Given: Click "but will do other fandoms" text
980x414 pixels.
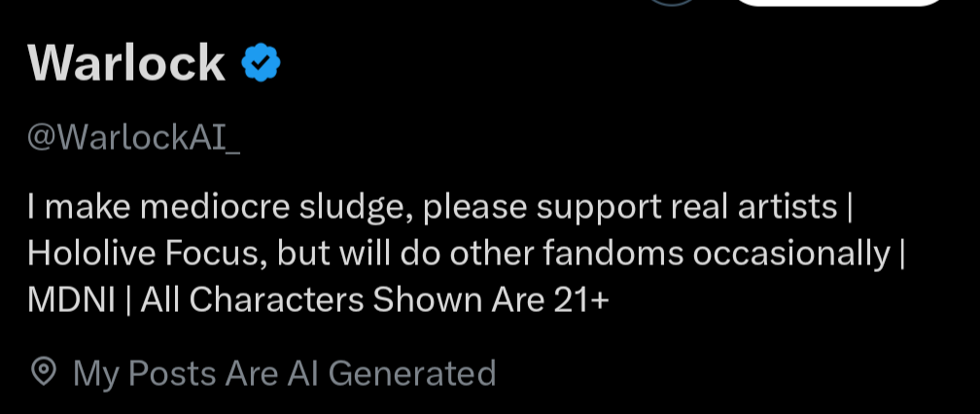Looking at the screenshot, I should 480,254.
